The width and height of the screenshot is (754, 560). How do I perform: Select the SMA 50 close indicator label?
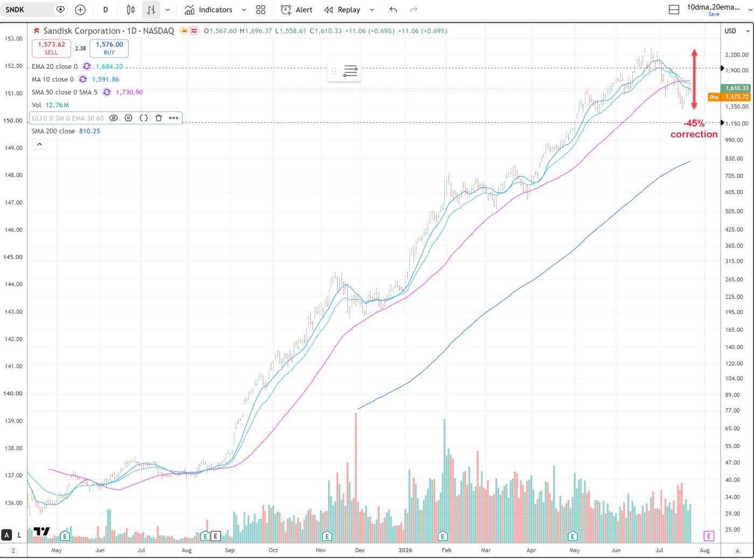tap(65, 92)
